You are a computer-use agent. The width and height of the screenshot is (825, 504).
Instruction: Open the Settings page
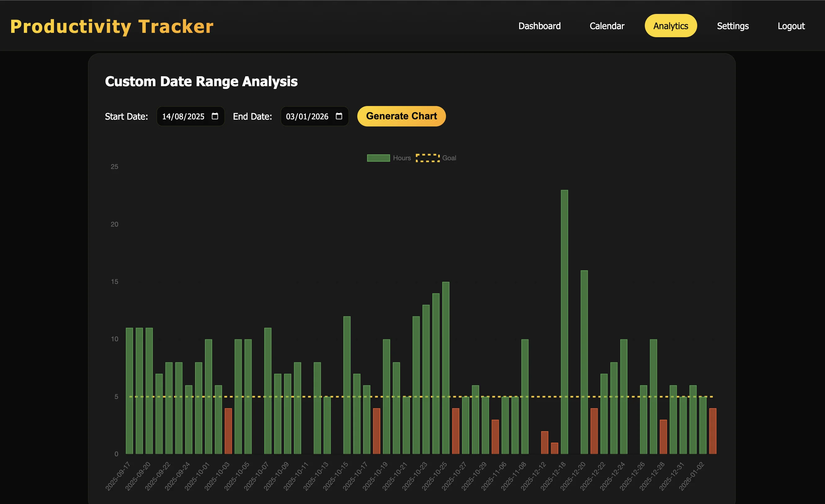point(733,26)
